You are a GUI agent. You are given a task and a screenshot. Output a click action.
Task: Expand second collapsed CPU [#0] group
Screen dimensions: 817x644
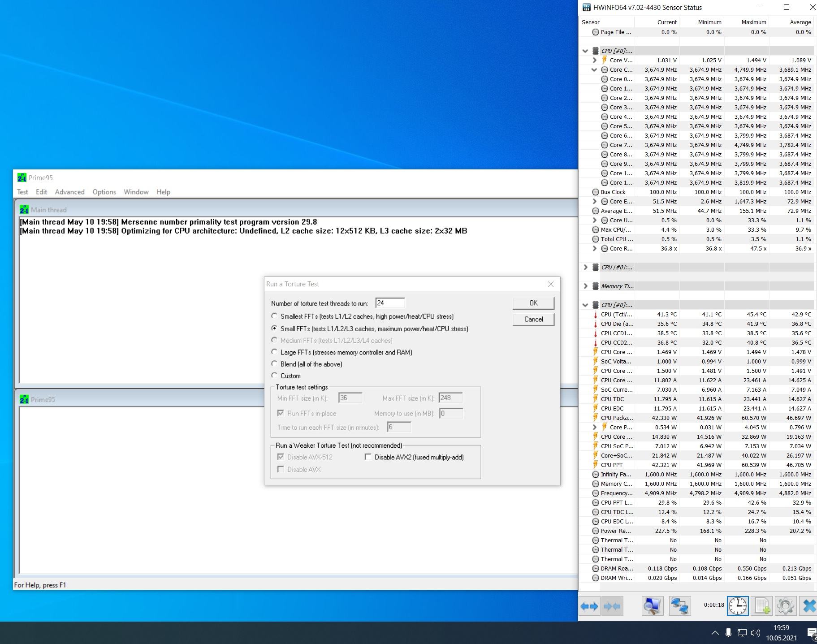coord(585,268)
